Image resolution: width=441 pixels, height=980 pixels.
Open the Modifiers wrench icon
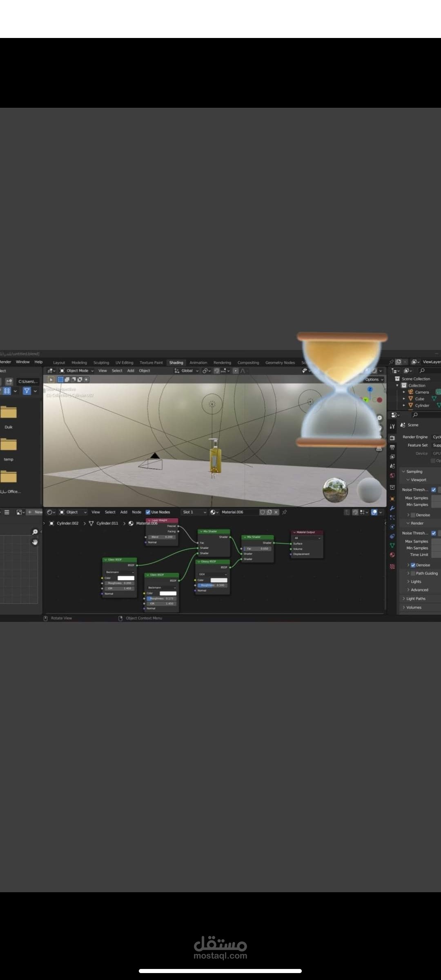392,508
